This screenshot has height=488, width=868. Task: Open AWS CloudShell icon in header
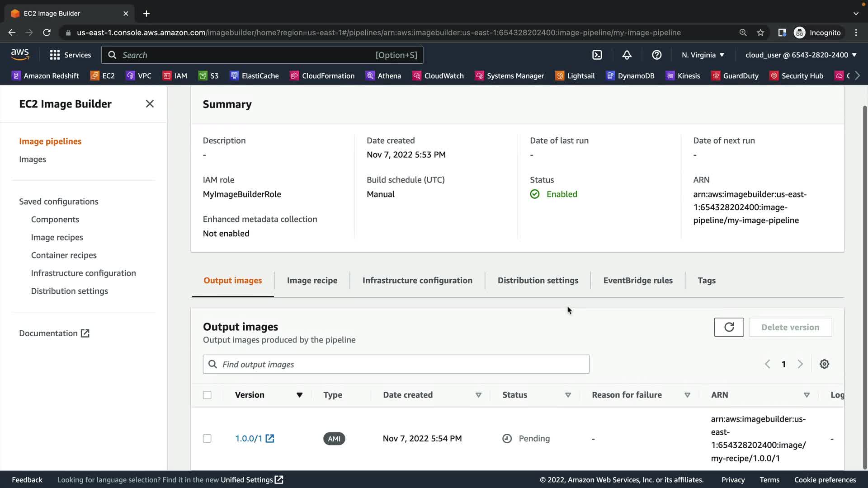[x=597, y=55]
